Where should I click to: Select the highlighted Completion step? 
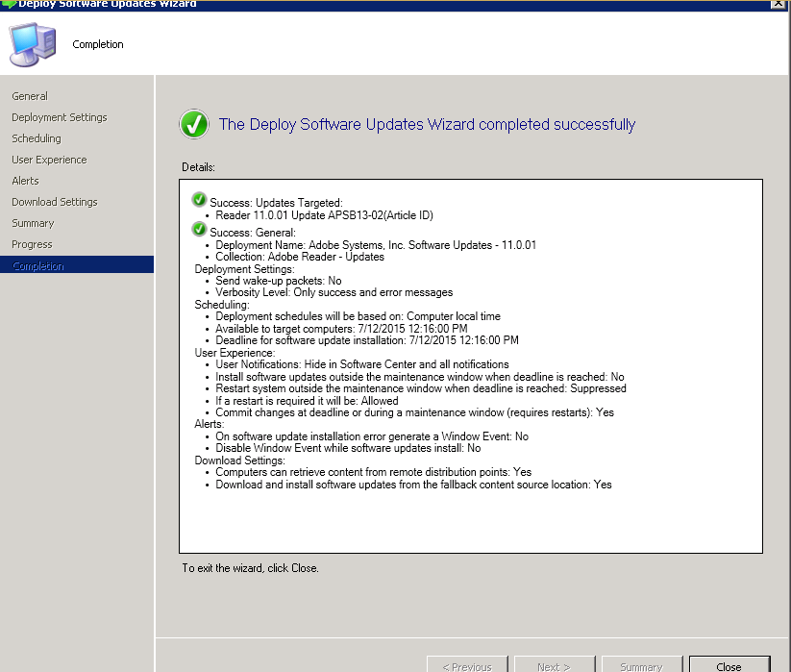coord(77,265)
